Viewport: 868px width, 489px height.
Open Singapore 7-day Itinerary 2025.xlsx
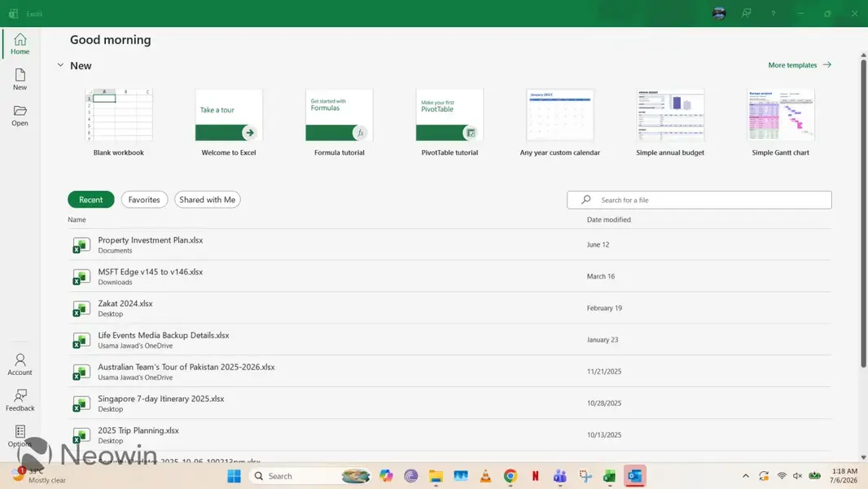click(449, 403)
